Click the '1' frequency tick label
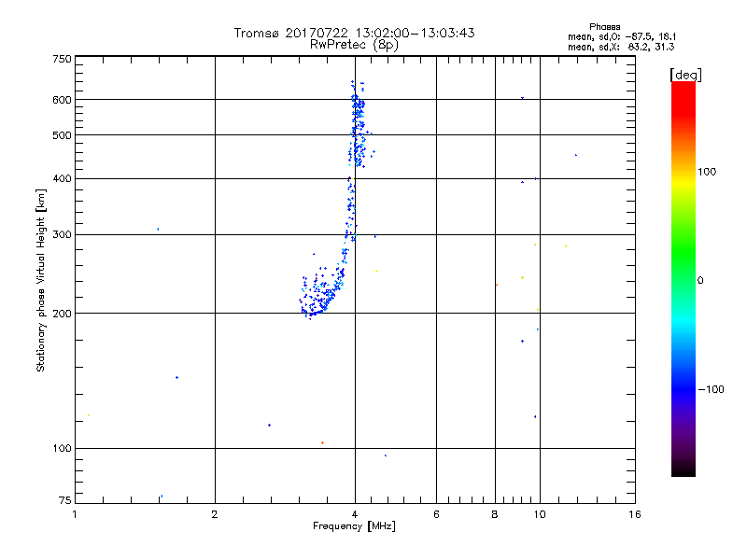Screen dimensions: 747x560 [75, 514]
